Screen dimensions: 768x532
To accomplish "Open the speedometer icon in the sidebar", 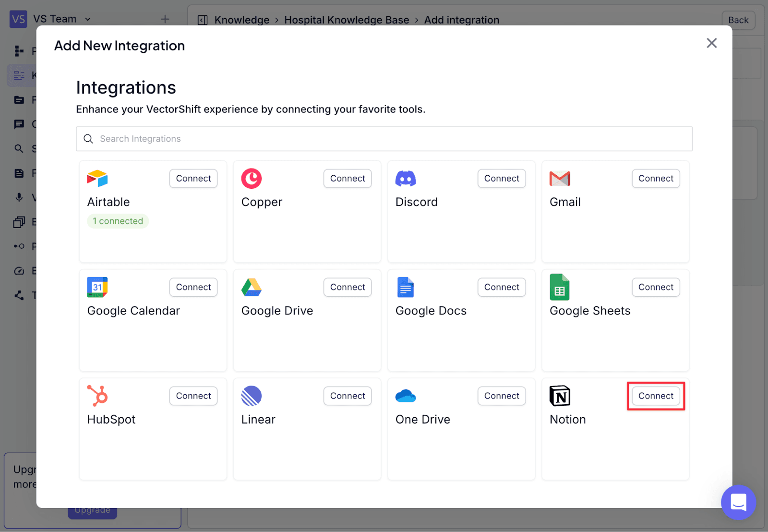I will click(19, 271).
